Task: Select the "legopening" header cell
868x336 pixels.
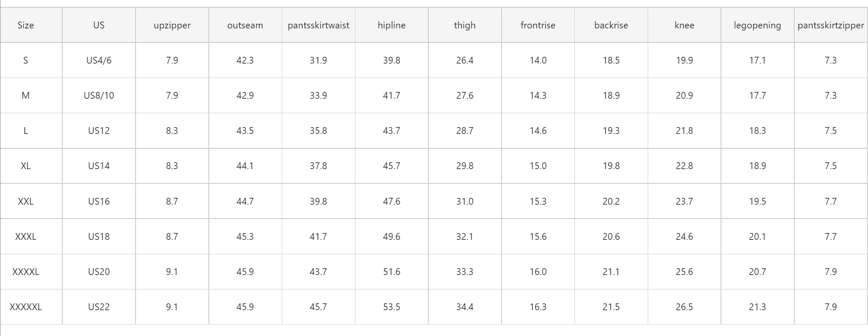Action: click(x=757, y=25)
